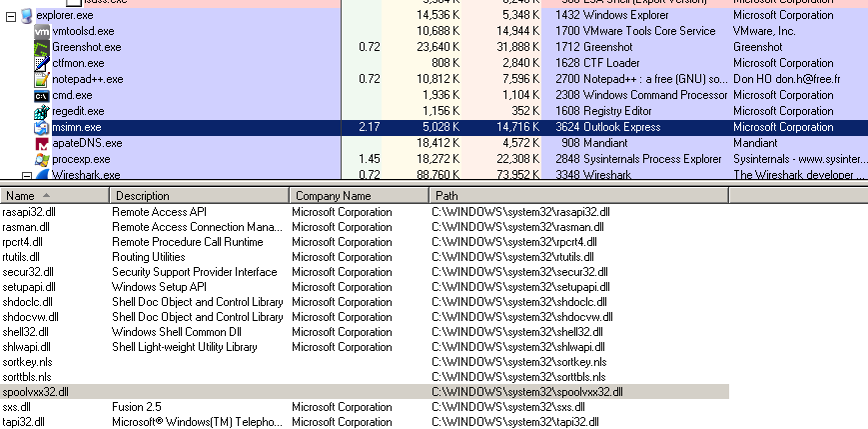
Task: Click the Don HO company cell
Action: point(787,79)
